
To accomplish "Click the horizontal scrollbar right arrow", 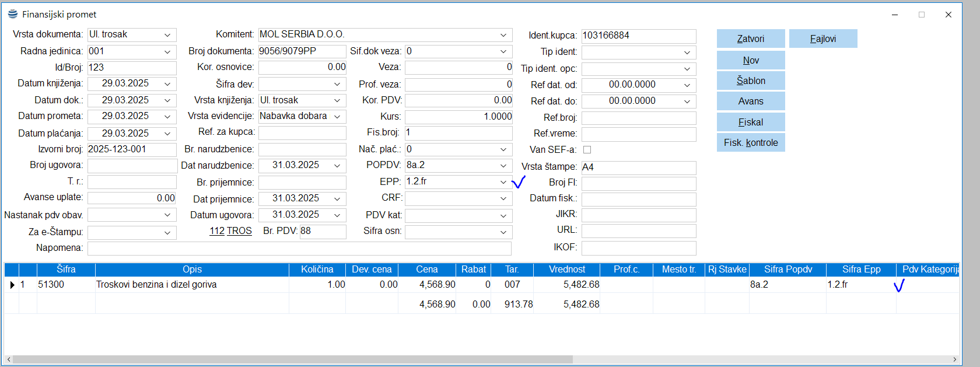I will (954, 359).
